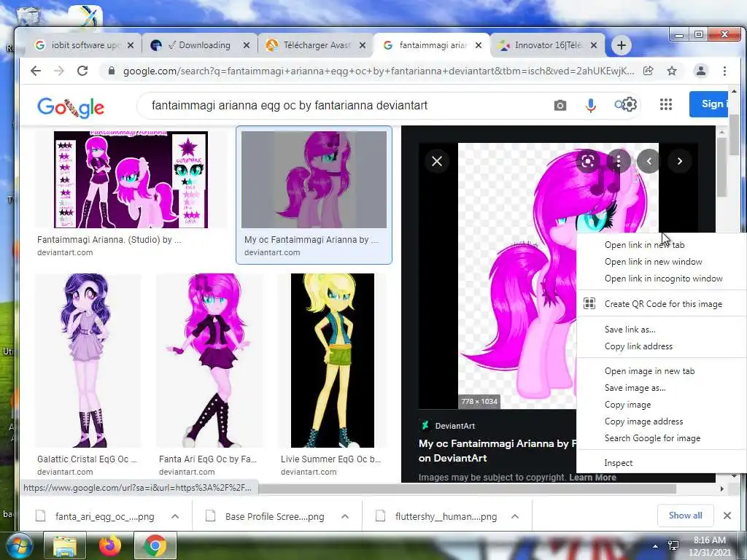
Task: Close the iobit software tab
Action: pos(131,45)
